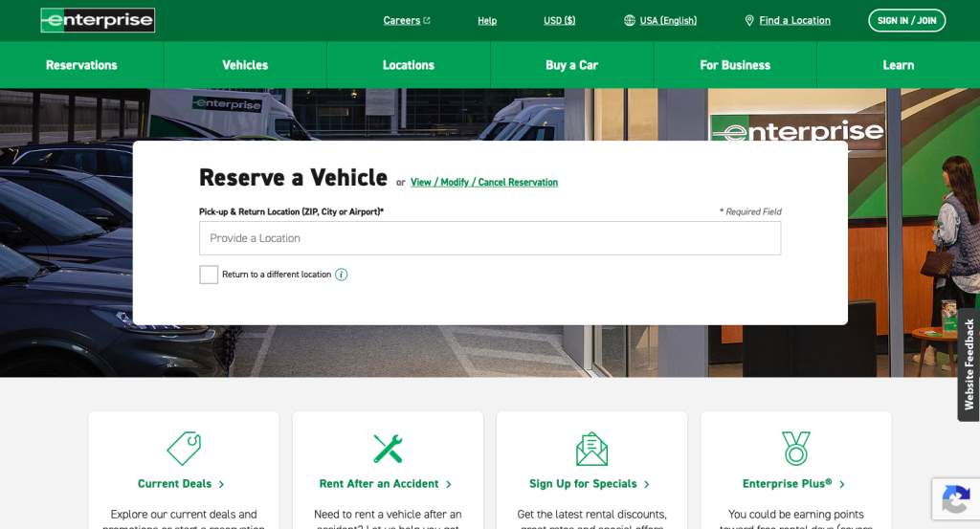The width and height of the screenshot is (980, 529).
Task: Open the Sign Up for Specials link
Action: [x=583, y=483]
